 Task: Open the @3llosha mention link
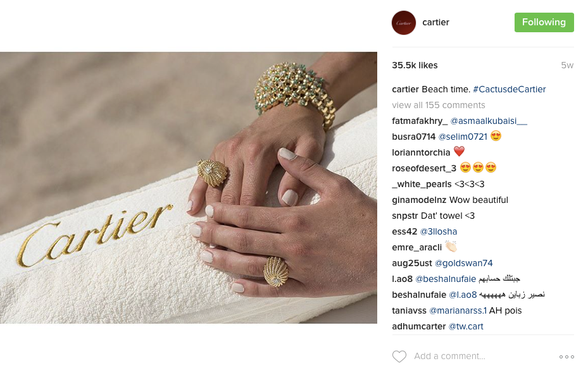(439, 231)
